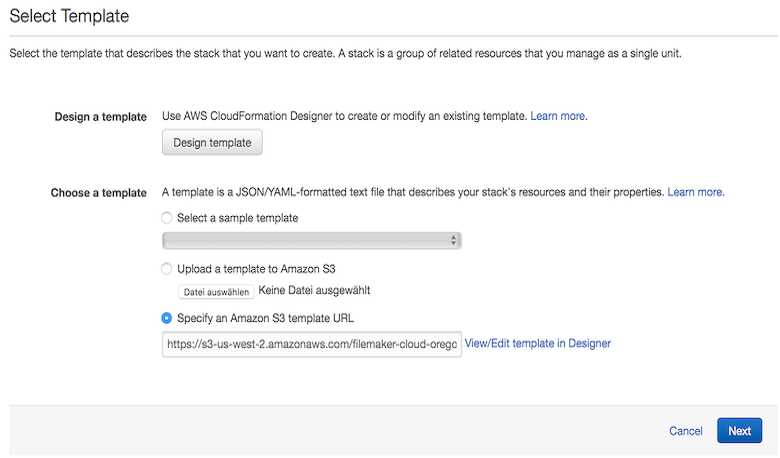Image resolution: width=780 pixels, height=458 pixels.
Task: Click the 'Choose a template' section label
Action: (98, 193)
